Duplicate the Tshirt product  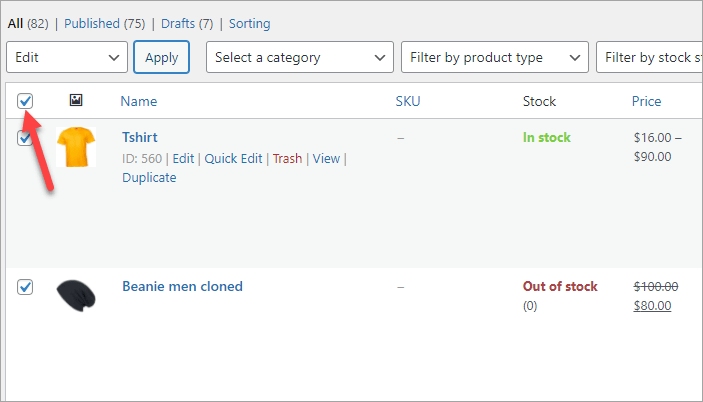(149, 178)
